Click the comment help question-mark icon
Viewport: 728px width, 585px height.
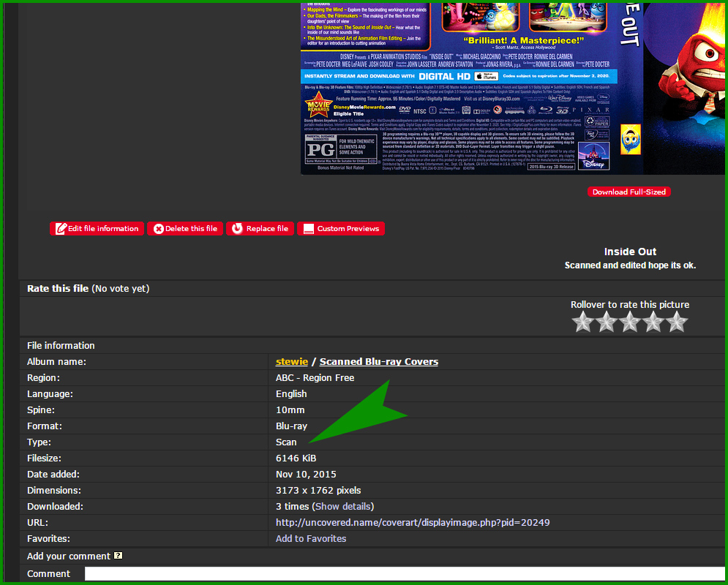coord(119,556)
